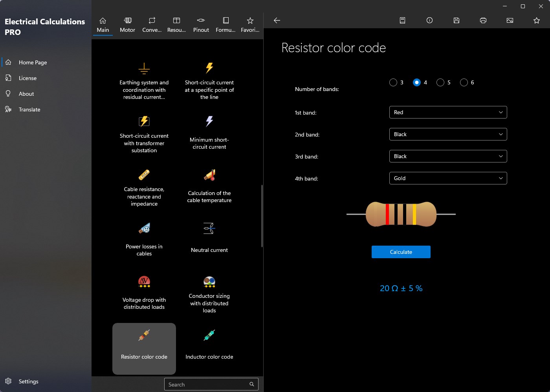550x392 pixels.
Task: Switch to the Converters tab
Action: click(152, 25)
